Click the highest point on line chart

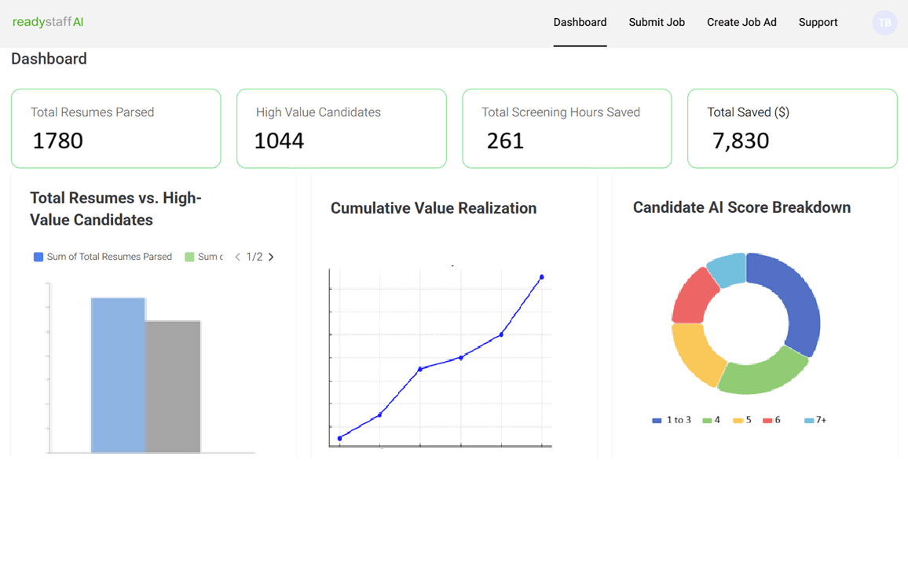pyautogui.click(x=541, y=277)
